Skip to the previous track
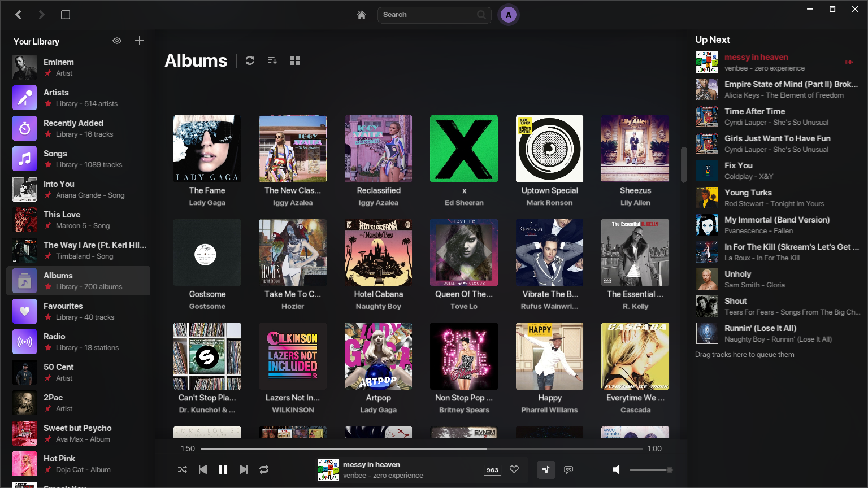 (x=203, y=469)
